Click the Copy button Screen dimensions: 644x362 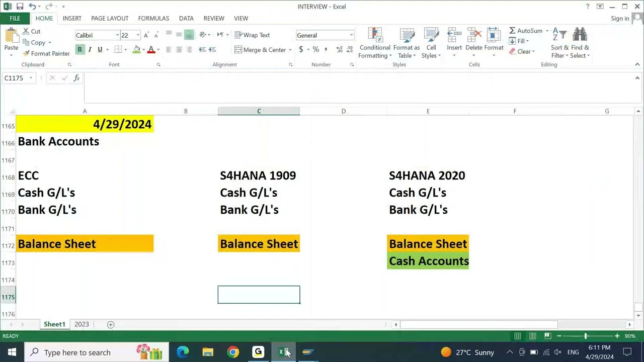tap(34, 43)
